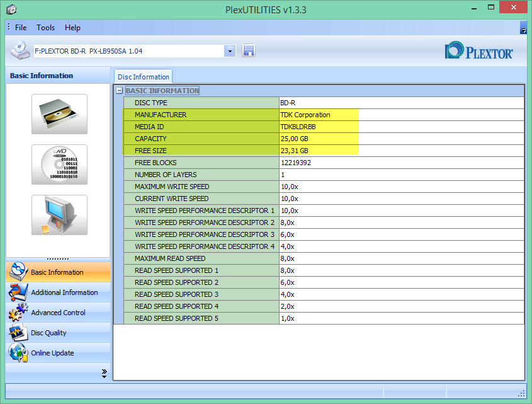Click the window resize grip corner

(521, 394)
